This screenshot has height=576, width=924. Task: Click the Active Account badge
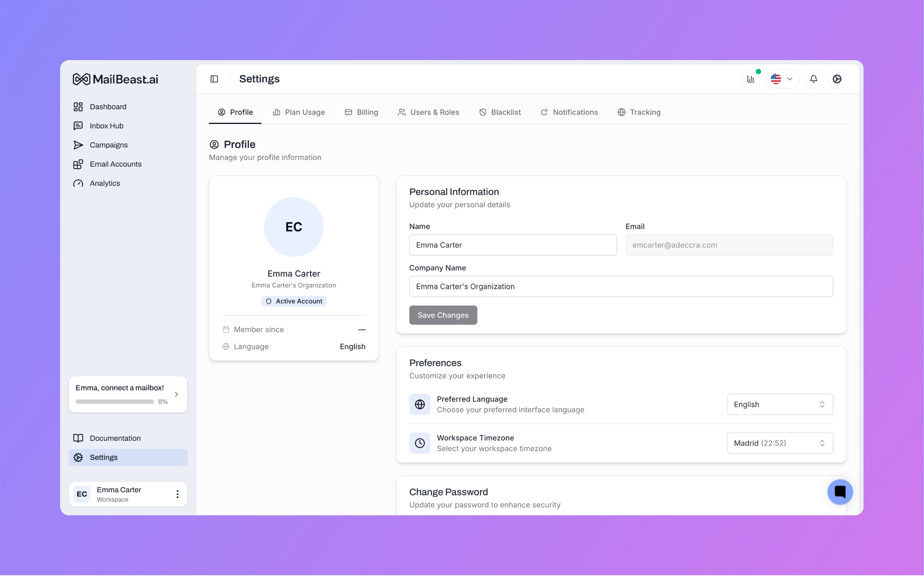293,301
